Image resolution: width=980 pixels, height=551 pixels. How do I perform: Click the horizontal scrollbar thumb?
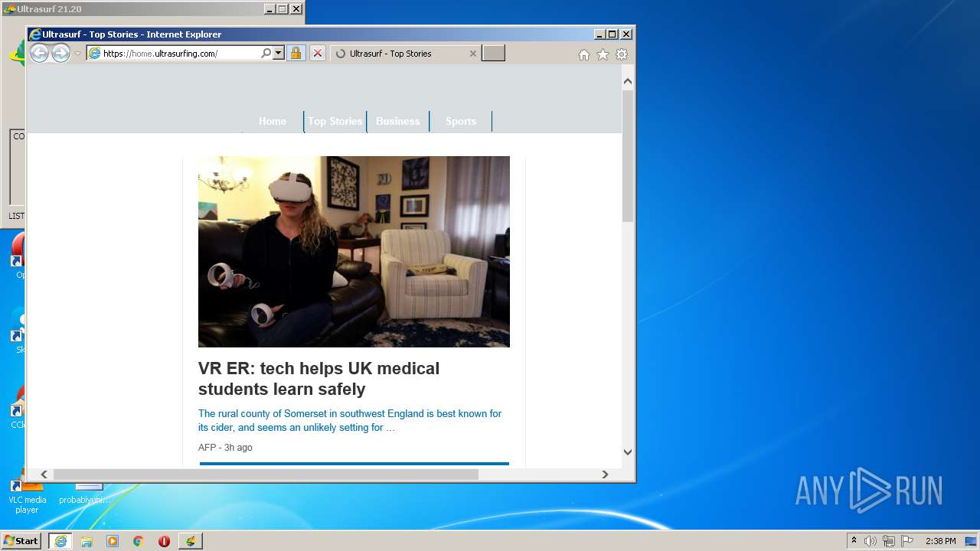(266, 474)
